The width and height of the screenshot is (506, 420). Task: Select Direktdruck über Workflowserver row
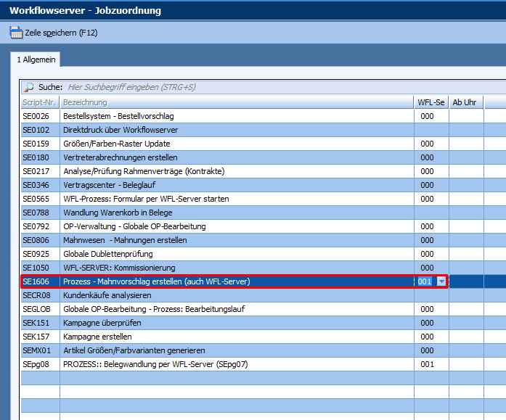coord(121,130)
